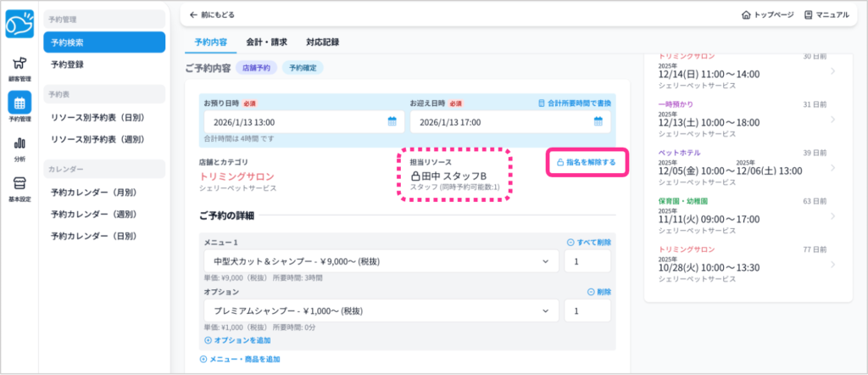
Task: Click 前にもどる back arrow
Action: [211, 14]
